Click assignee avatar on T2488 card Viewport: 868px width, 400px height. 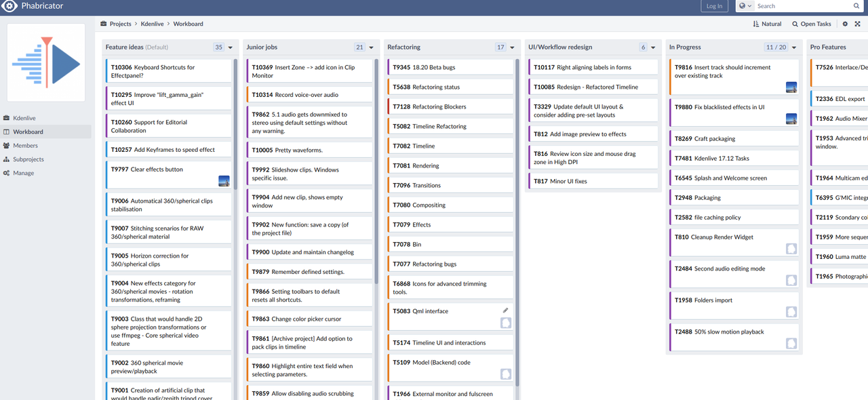791,343
